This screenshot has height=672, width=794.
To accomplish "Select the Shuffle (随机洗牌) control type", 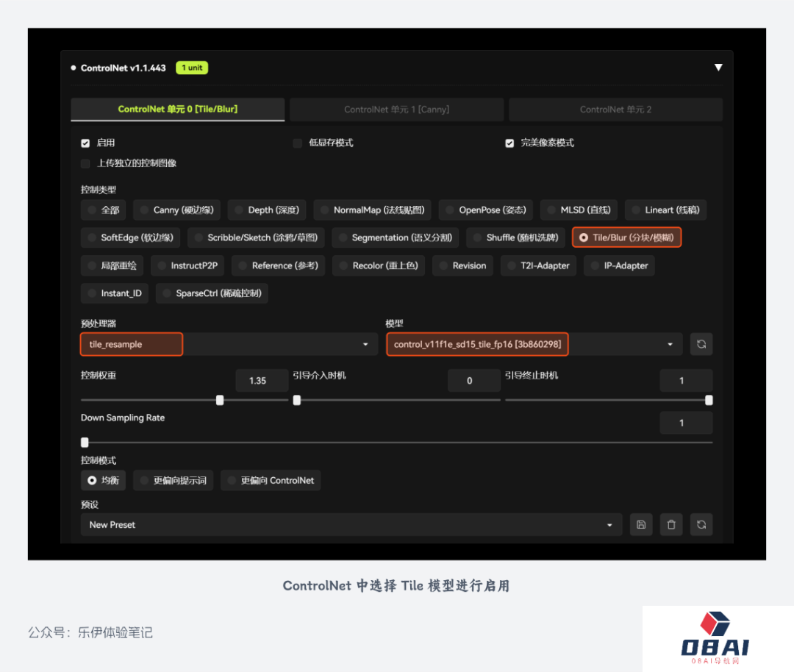I will pos(515,237).
